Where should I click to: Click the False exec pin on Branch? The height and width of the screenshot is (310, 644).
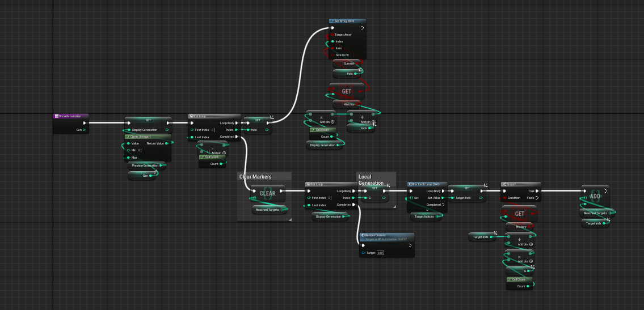pos(536,198)
